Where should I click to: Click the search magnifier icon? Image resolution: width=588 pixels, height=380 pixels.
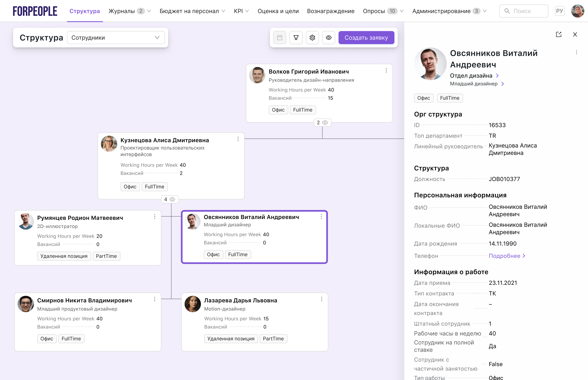pos(507,11)
